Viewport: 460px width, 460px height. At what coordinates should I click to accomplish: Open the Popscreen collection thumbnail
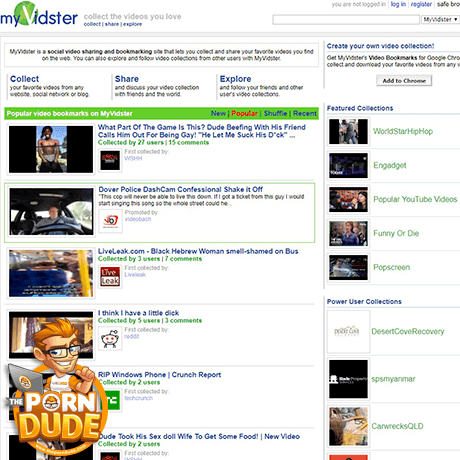[x=348, y=267]
